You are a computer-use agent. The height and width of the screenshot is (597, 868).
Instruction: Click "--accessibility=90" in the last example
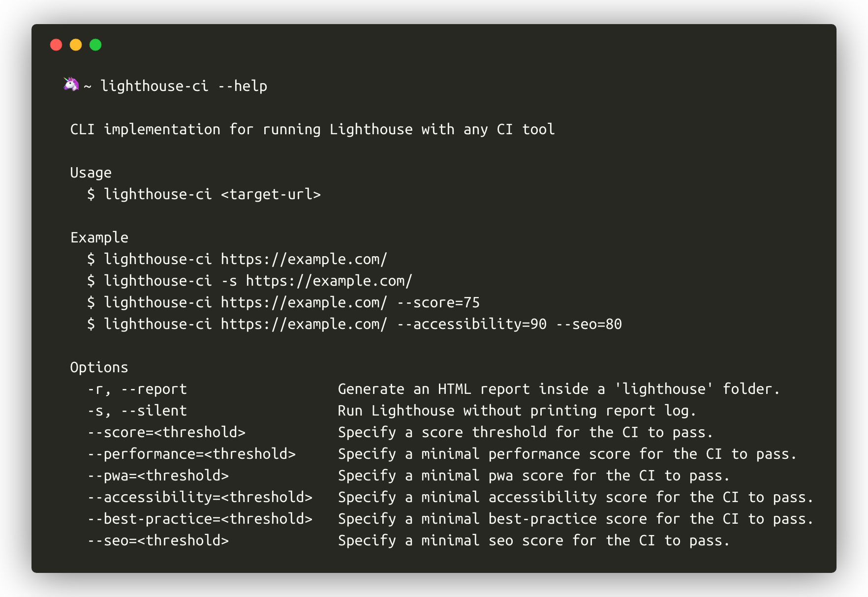471,324
